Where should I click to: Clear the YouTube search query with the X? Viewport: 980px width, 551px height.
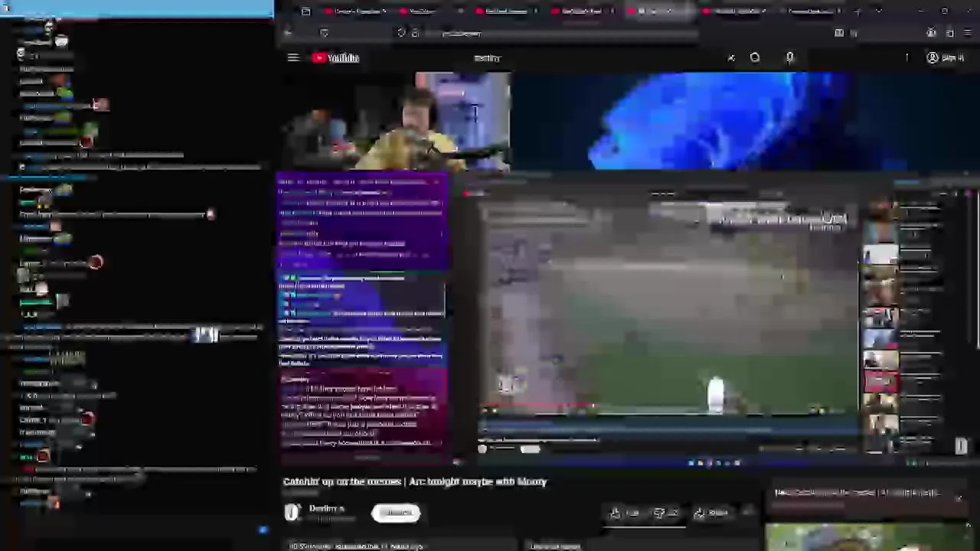coord(731,57)
